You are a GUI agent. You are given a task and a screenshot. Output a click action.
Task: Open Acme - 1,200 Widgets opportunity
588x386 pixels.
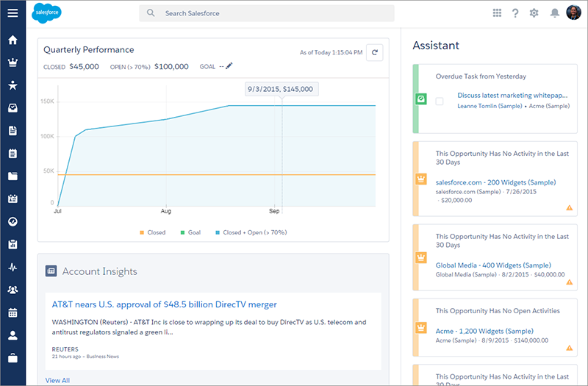coord(484,332)
